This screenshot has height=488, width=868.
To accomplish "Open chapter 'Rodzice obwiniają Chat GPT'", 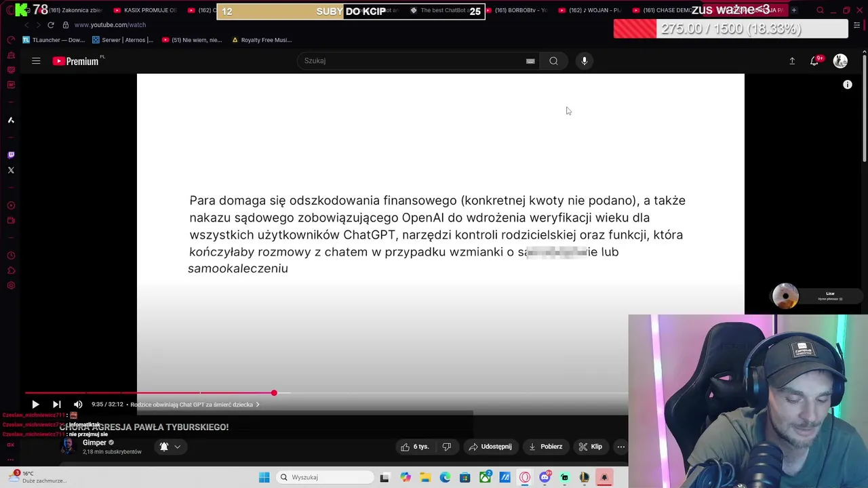I will click(x=195, y=405).
